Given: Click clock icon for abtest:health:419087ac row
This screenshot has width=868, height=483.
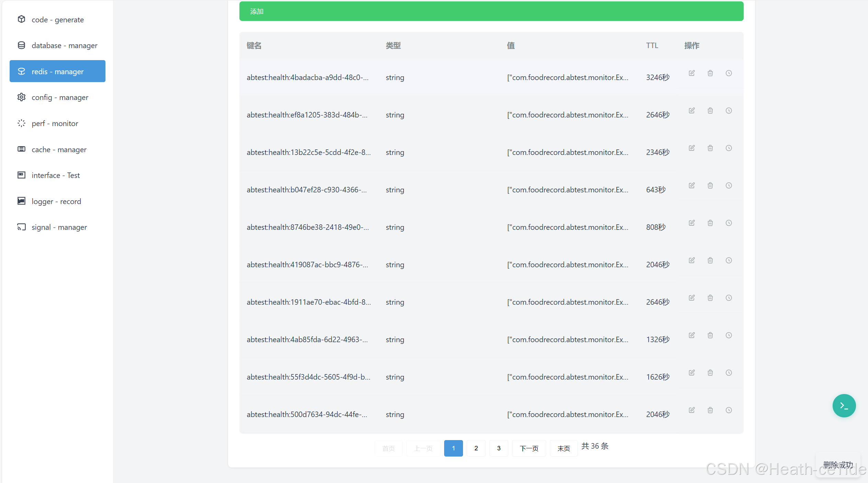Looking at the screenshot, I should tap(729, 260).
